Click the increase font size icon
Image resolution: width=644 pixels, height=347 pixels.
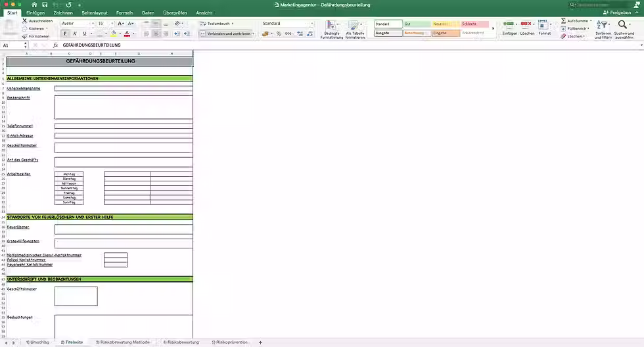(x=120, y=24)
